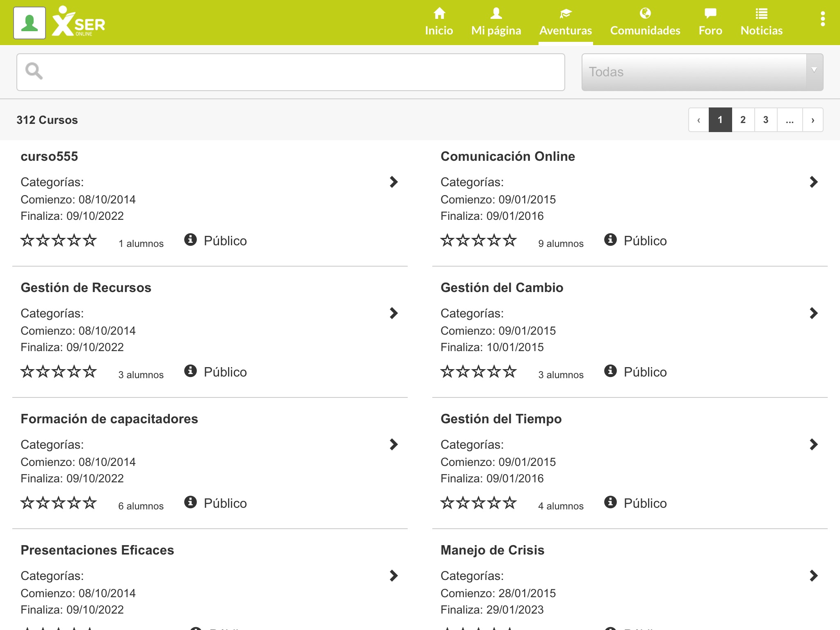
Task: Expand Gestión de Recursos course chevron
Action: tap(394, 313)
